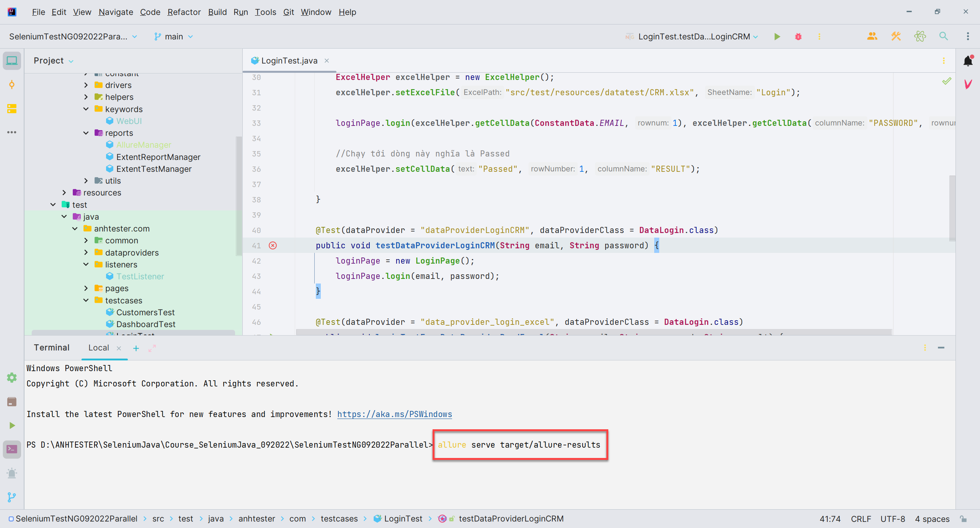980x528 pixels.
Task: Collapse the listeners folder
Action: tap(86, 264)
